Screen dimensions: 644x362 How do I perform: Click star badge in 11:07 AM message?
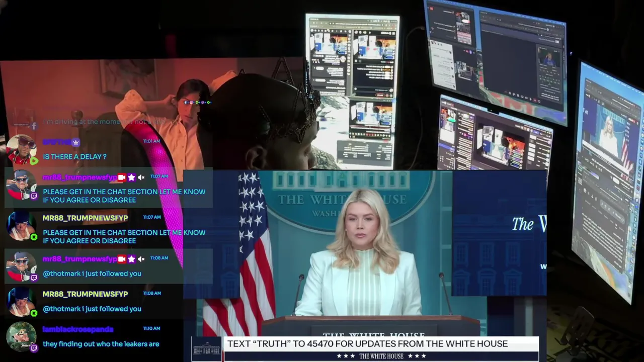click(x=131, y=177)
